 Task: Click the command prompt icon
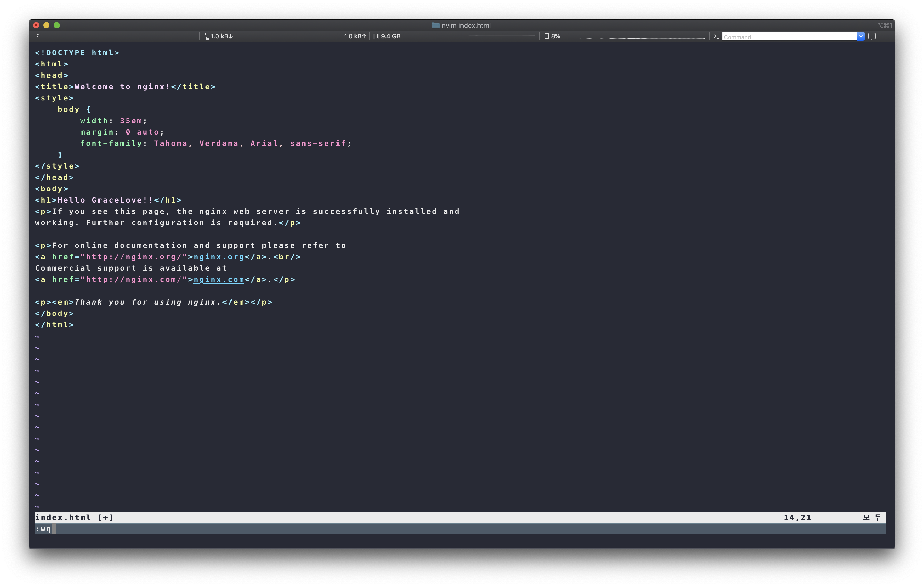[716, 36]
